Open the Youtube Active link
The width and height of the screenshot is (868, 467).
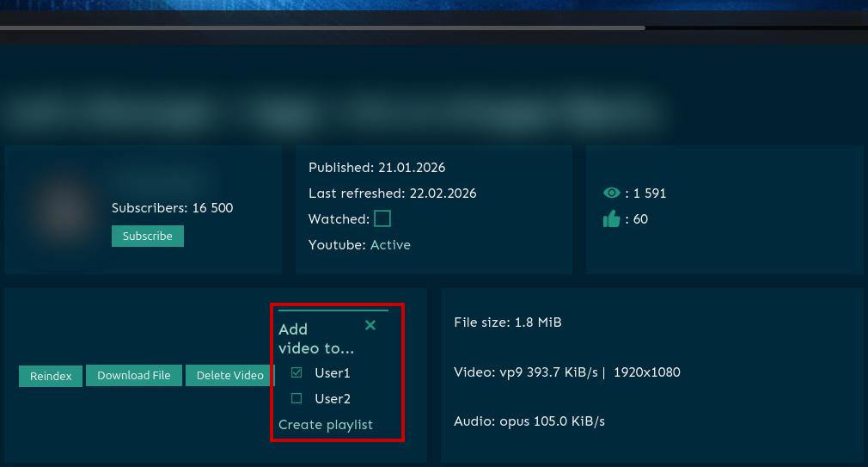click(x=390, y=245)
